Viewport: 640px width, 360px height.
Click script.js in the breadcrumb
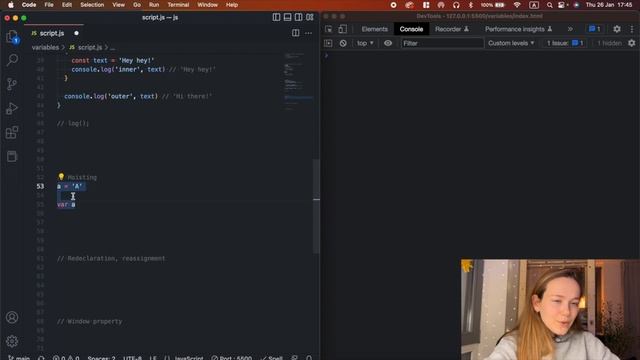[x=90, y=47]
